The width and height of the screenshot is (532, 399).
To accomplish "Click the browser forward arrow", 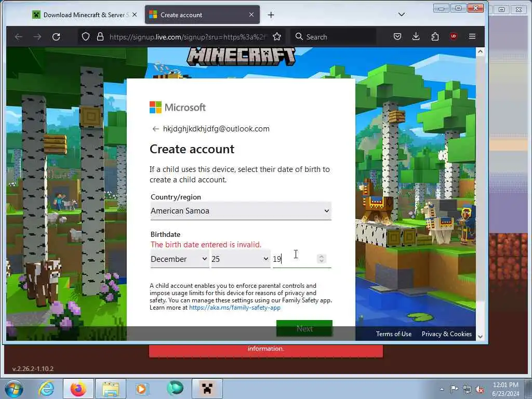I will tap(37, 37).
